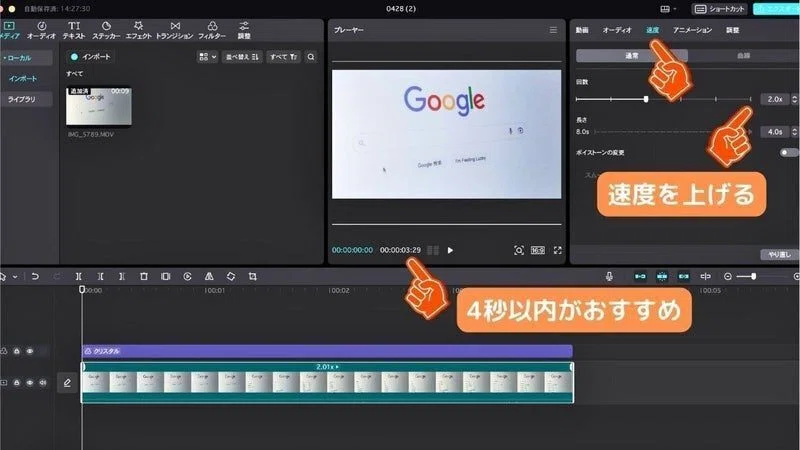
Task: Mute the video track speaker icon
Action: [43, 383]
